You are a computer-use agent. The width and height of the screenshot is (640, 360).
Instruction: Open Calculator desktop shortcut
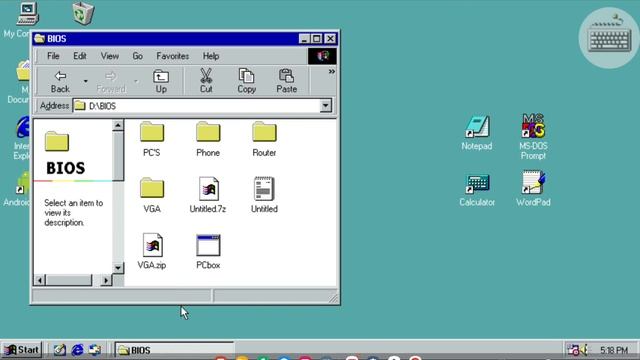(x=477, y=190)
